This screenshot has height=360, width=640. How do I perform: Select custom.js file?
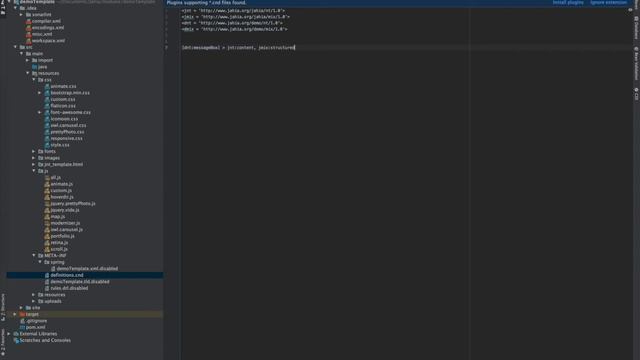(x=61, y=191)
